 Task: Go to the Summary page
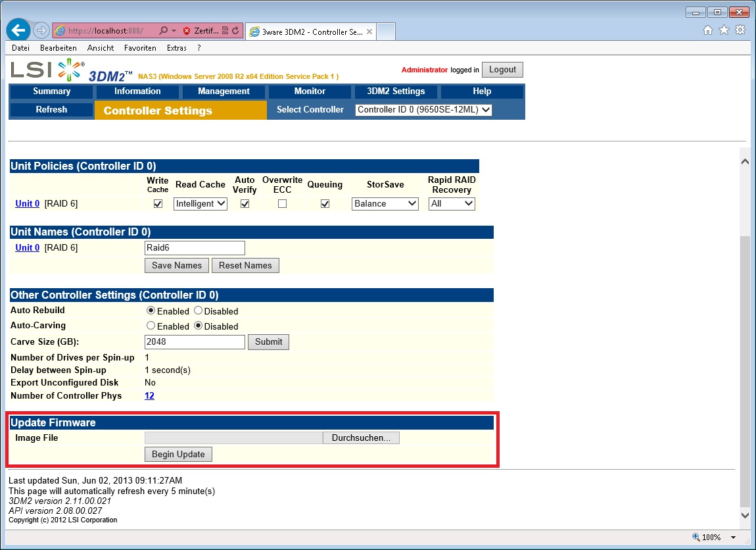pos(51,91)
